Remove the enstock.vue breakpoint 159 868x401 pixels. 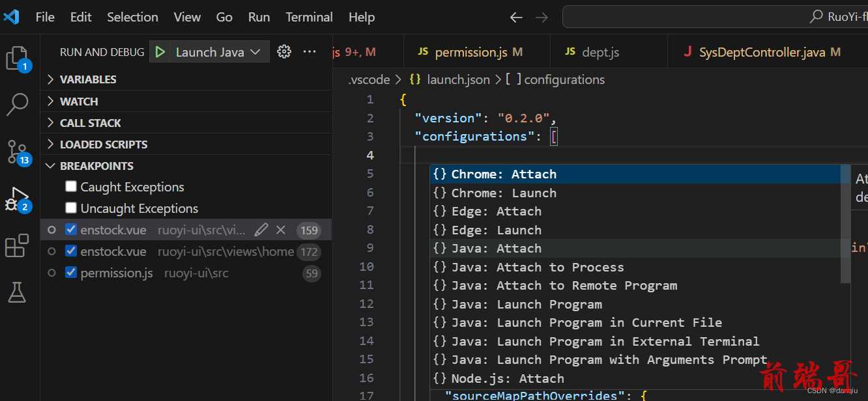(x=281, y=230)
